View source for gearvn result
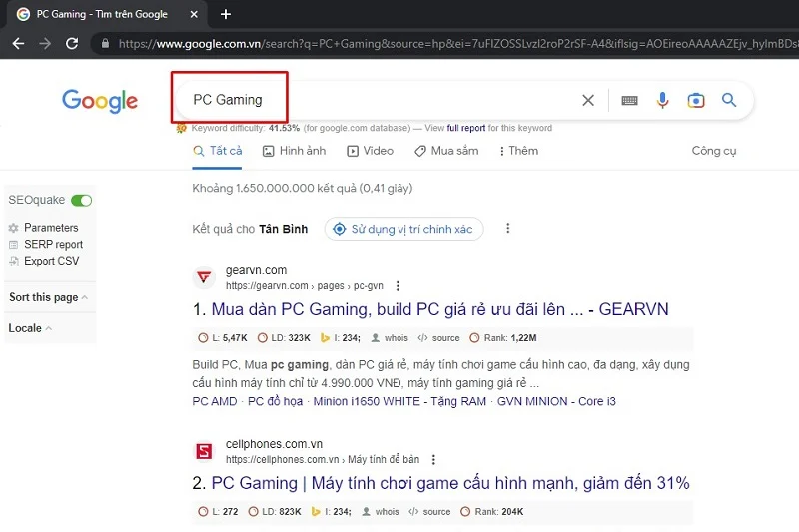The width and height of the screenshot is (799, 532). (438, 338)
